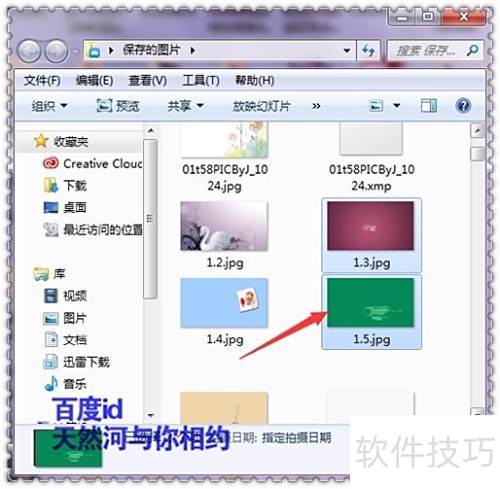Click the Creative Cloud text label
This screenshot has width=500, height=489.
(x=103, y=163)
